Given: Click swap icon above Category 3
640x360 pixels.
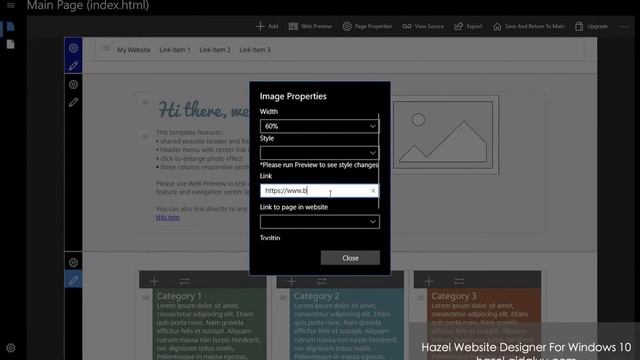Looking at the screenshot, I should pos(459,281).
